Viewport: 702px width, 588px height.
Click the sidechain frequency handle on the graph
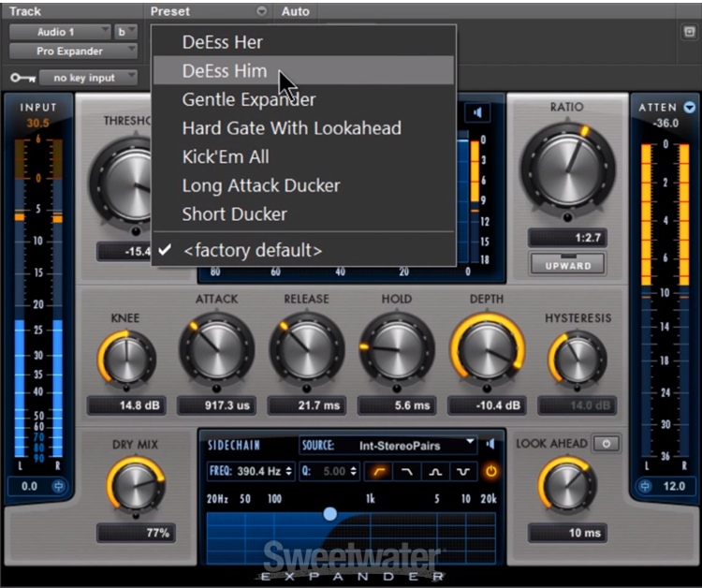pyautogui.click(x=329, y=514)
